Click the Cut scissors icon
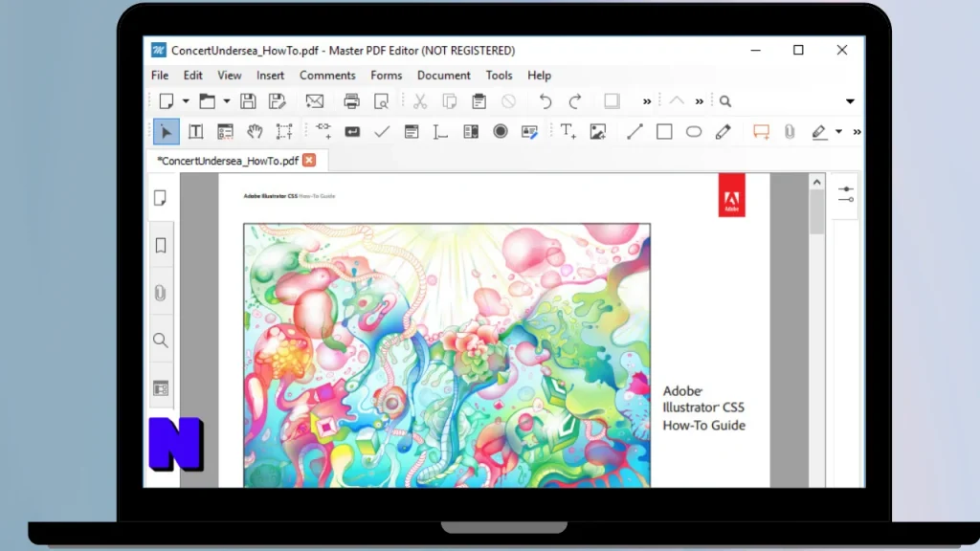This screenshot has width=980, height=551. click(420, 101)
